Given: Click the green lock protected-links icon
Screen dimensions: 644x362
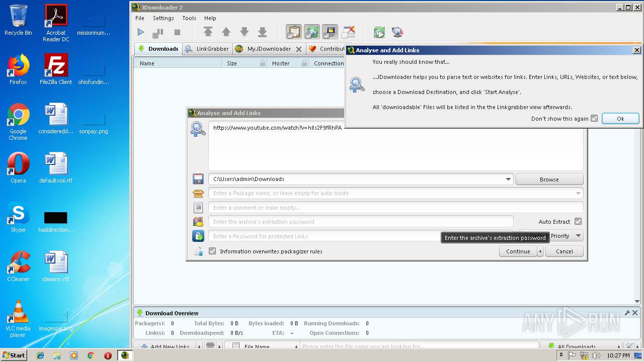Looking at the screenshot, I should pos(198,236).
